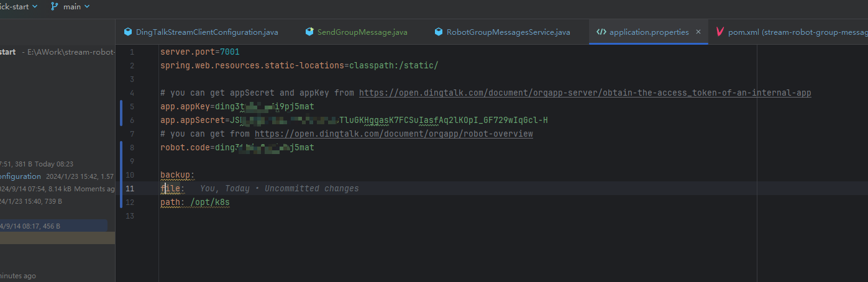Click the app.appKey property line
Screen dimensions: 868x282
237,106
